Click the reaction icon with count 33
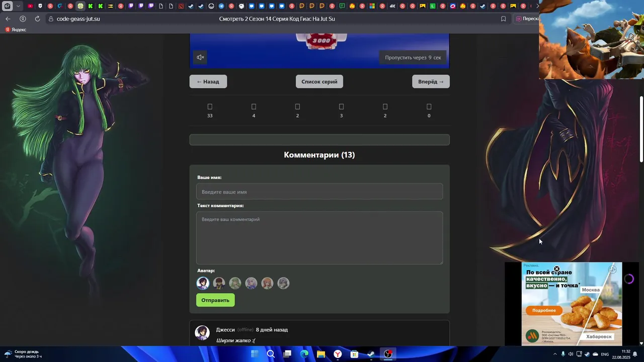This screenshot has width=644, height=362. click(x=210, y=107)
